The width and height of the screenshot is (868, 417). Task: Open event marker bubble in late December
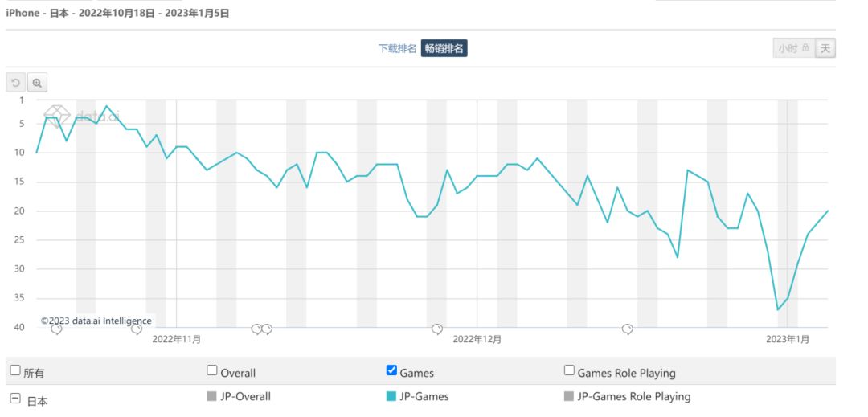[628, 329]
